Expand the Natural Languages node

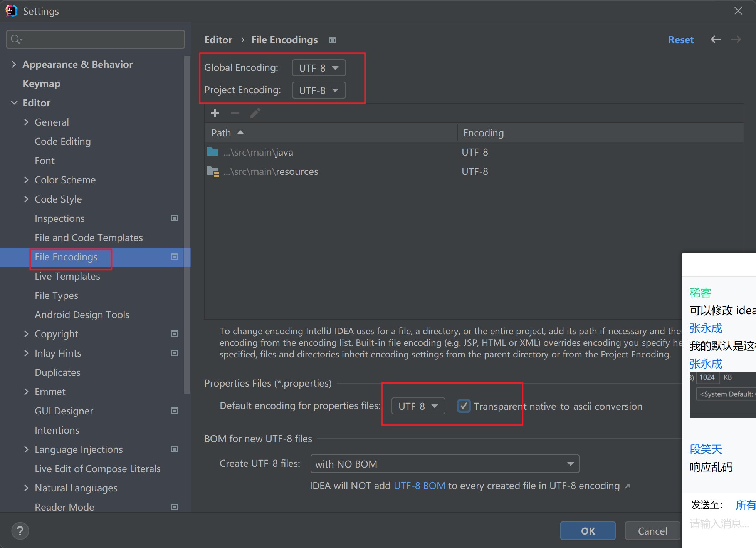coord(26,488)
